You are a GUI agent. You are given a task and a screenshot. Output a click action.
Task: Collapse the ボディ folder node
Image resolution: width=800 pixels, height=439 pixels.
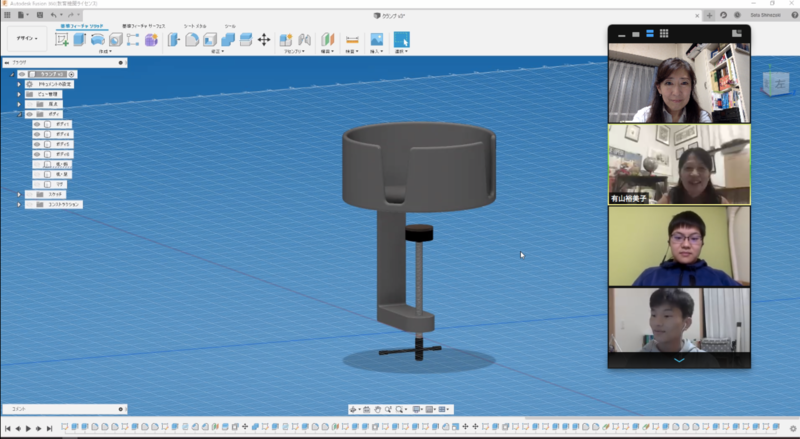point(19,114)
